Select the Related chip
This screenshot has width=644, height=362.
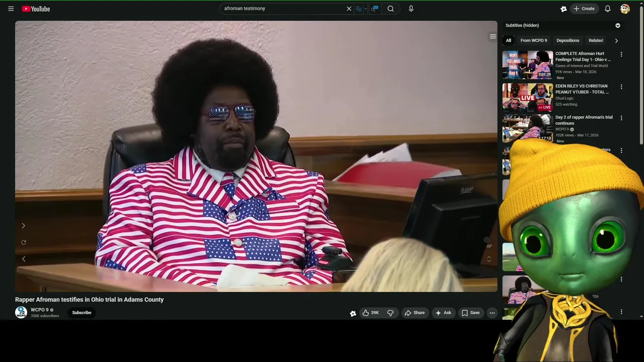tap(596, 40)
